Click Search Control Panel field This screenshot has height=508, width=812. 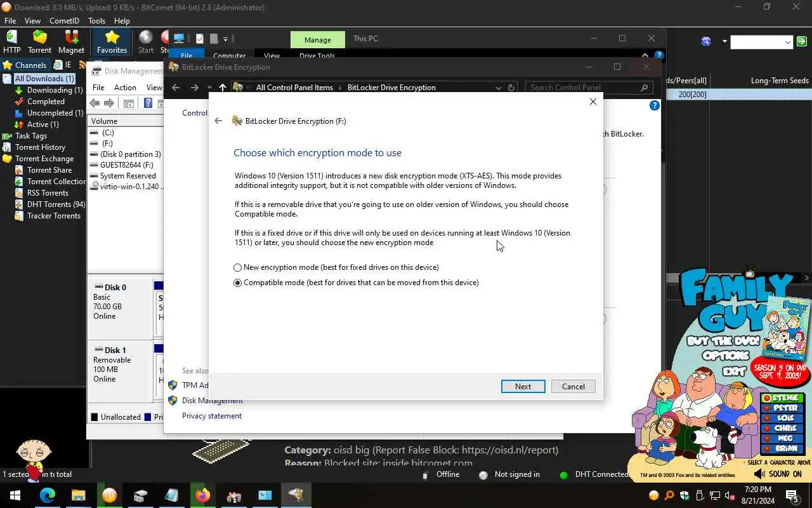(589, 88)
